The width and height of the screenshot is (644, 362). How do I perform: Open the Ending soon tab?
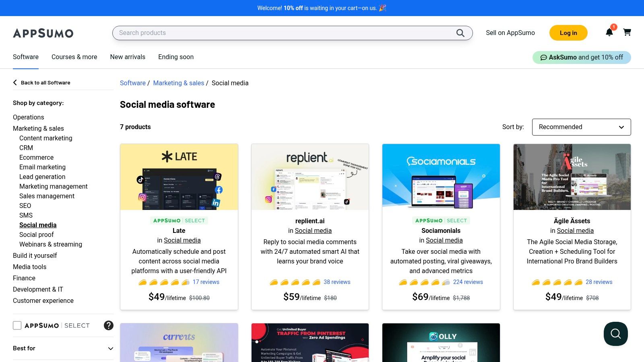(176, 57)
